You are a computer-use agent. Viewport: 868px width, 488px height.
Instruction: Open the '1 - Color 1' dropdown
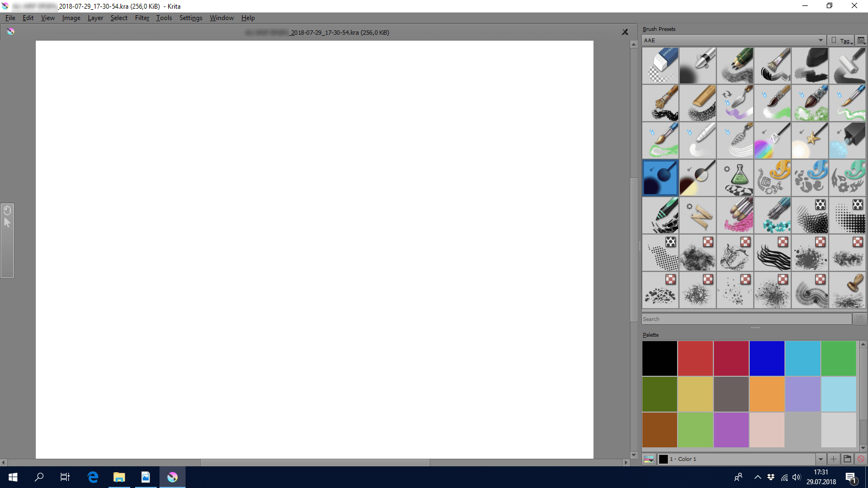pos(820,459)
